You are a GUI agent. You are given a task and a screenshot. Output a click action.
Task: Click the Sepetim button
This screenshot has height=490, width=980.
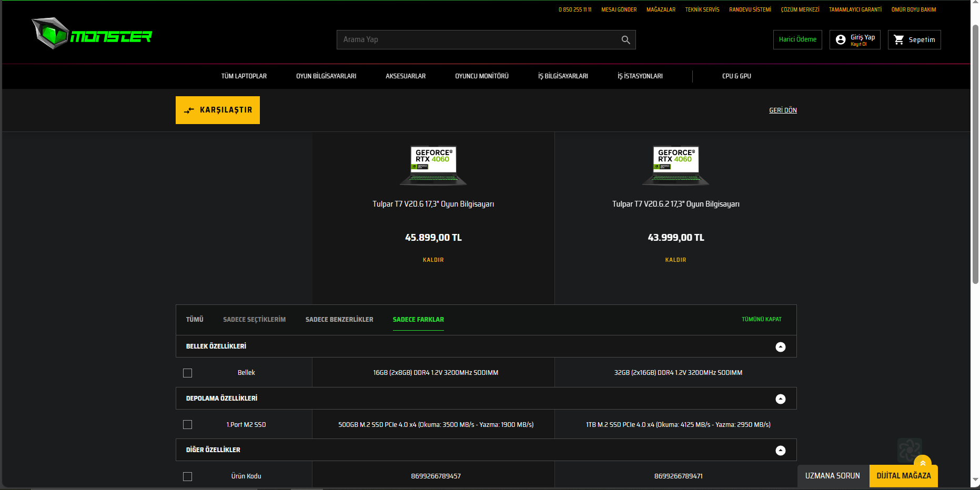(914, 40)
